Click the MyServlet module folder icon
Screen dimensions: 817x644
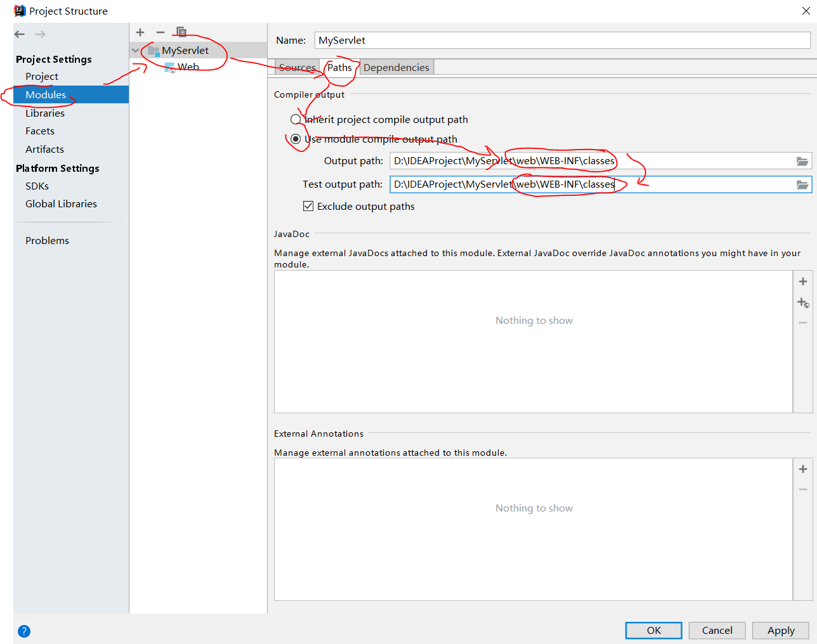point(154,51)
